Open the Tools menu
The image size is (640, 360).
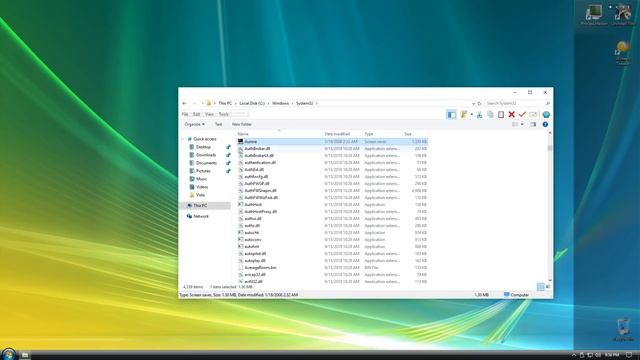pyautogui.click(x=223, y=114)
